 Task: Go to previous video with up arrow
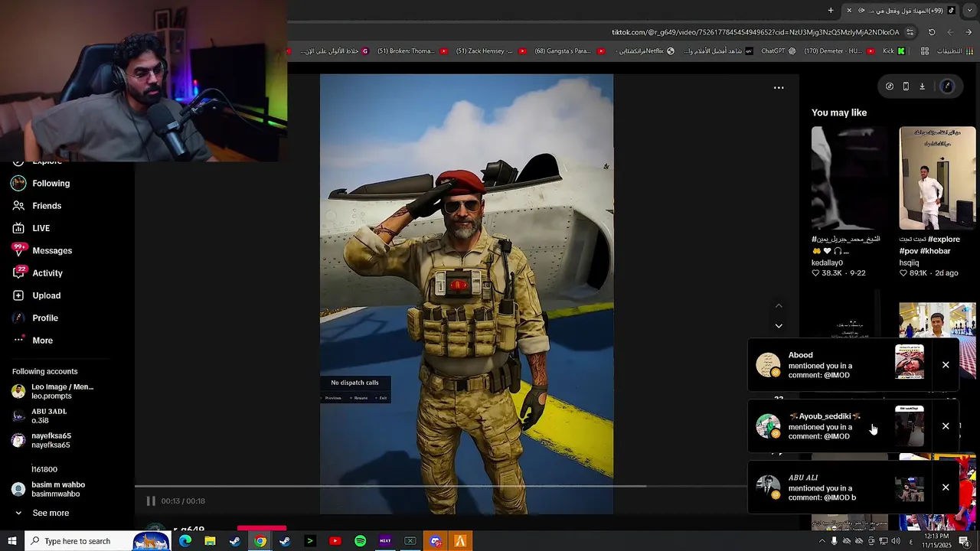coord(779,306)
